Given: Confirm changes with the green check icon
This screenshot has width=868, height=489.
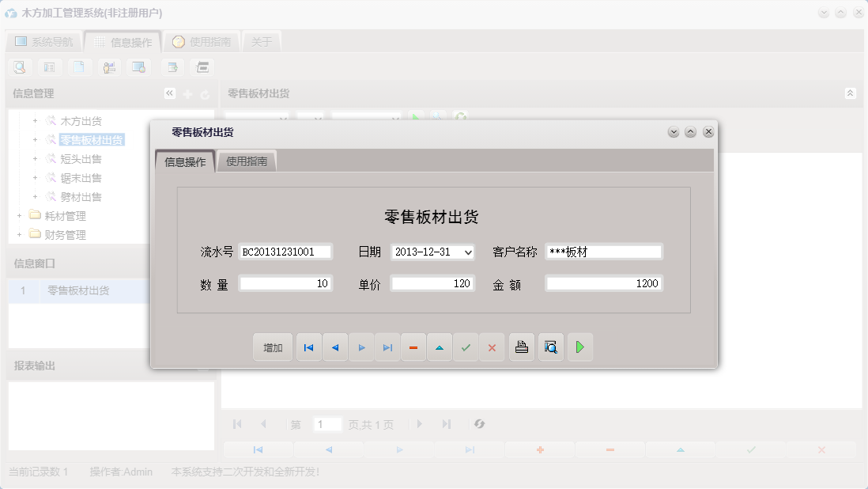Looking at the screenshot, I should coord(466,347).
